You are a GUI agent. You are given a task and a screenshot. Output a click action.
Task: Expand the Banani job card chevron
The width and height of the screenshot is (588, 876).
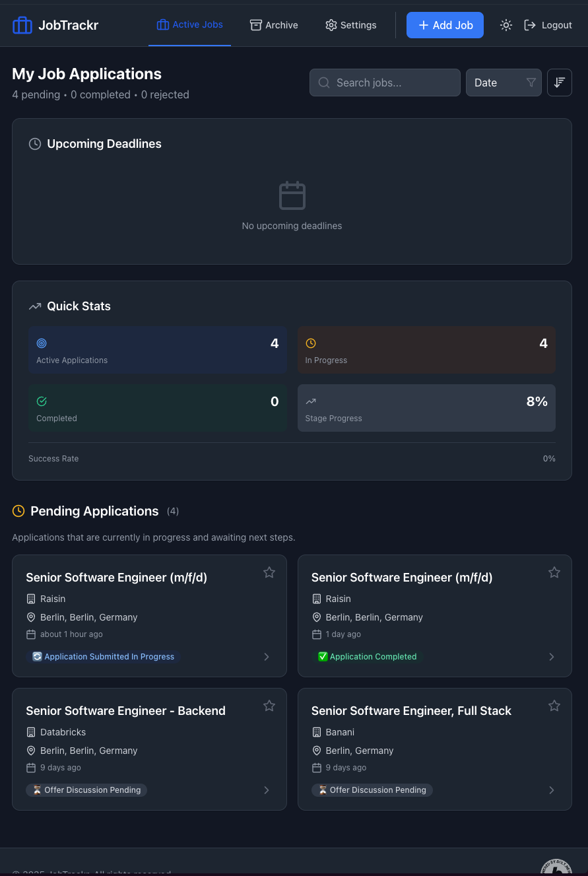(552, 790)
